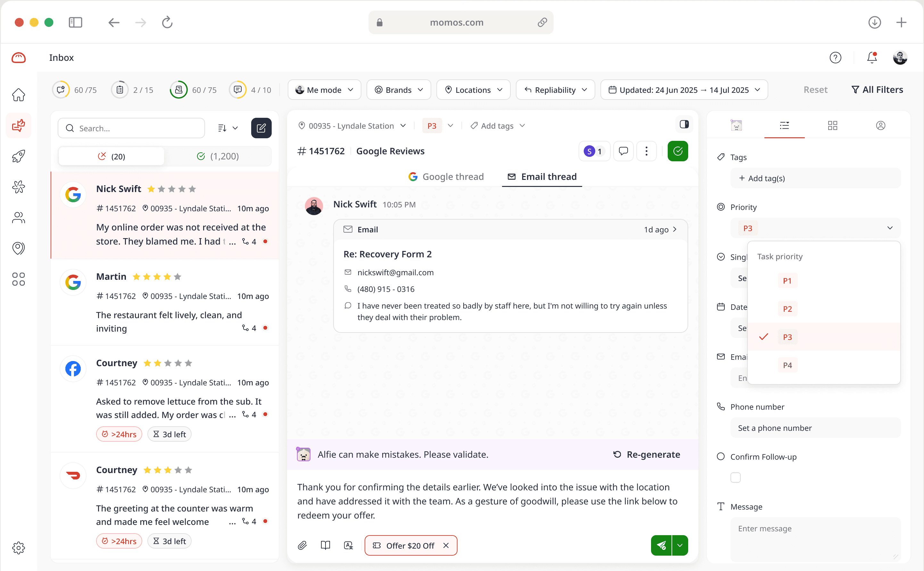Open the updated date range dropdown
924x571 pixels.
pos(684,90)
